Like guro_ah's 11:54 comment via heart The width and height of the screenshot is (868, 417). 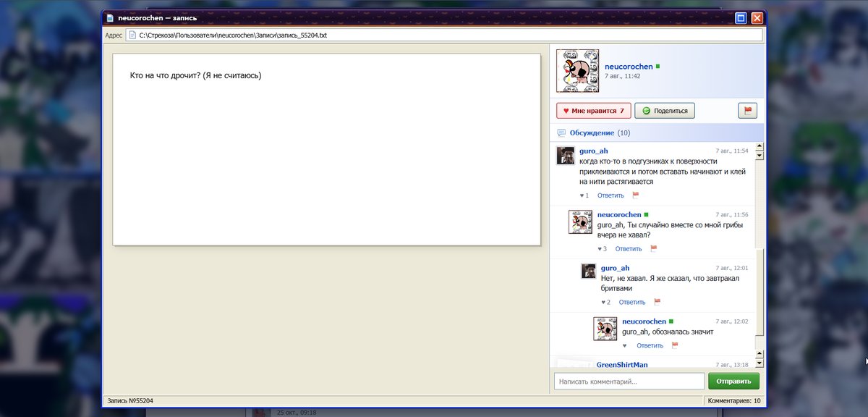coord(584,195)
